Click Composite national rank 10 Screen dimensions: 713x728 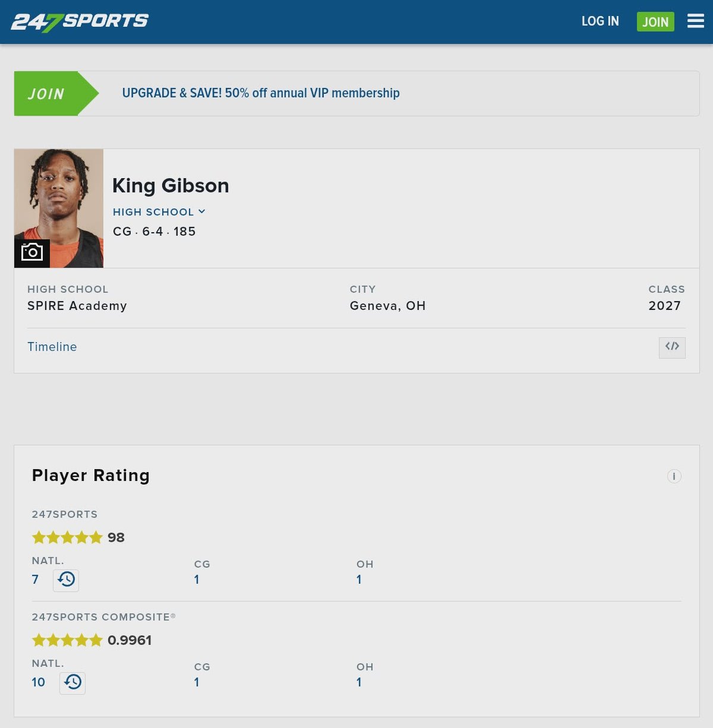(x=39, y=682)
